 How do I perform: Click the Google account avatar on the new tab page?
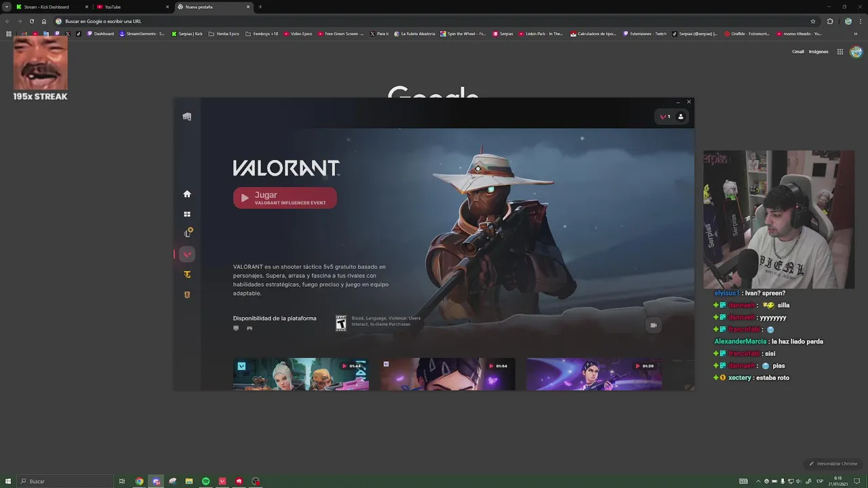856,52
